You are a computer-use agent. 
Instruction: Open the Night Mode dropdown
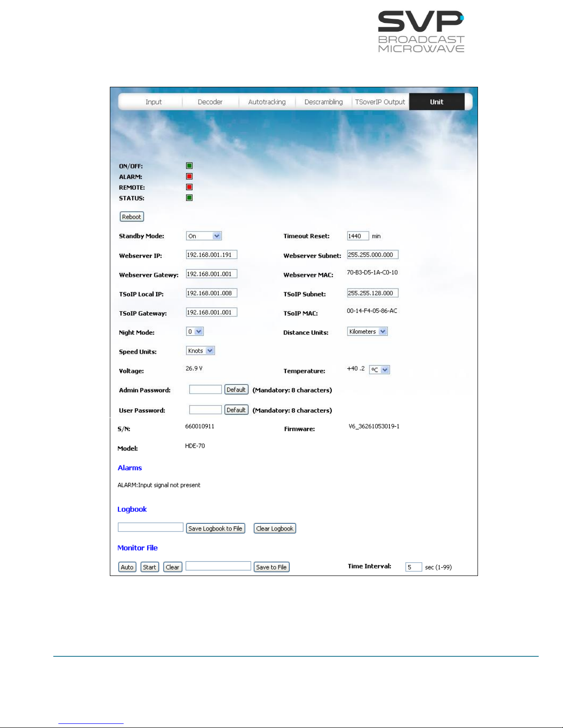pyautogui.click(x=195, y=332)
